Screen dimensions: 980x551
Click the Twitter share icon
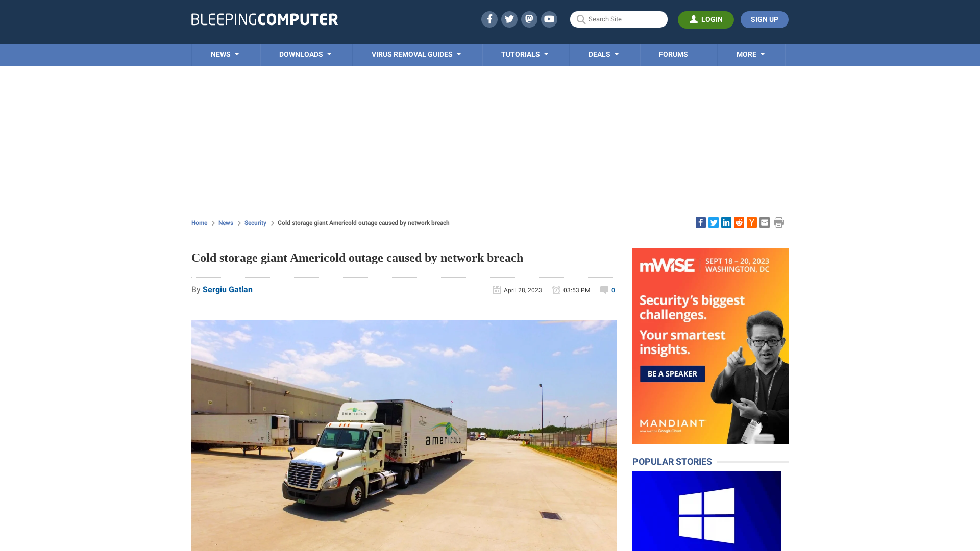[x=714, y=222]
